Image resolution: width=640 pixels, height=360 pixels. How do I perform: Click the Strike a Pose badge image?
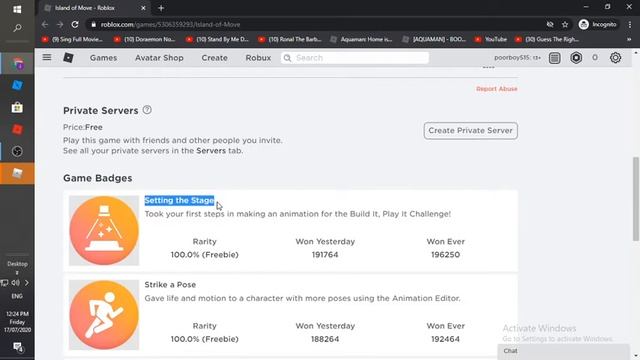pos(104,315)
